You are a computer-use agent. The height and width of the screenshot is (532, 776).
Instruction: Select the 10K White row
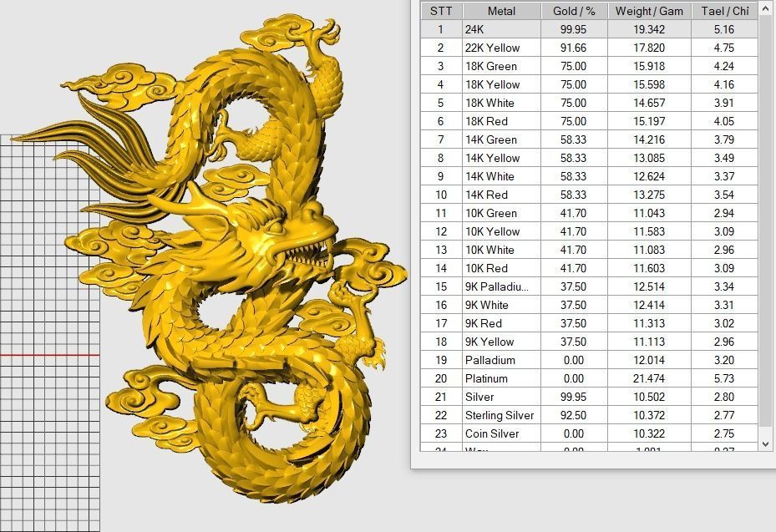point(590,250)
